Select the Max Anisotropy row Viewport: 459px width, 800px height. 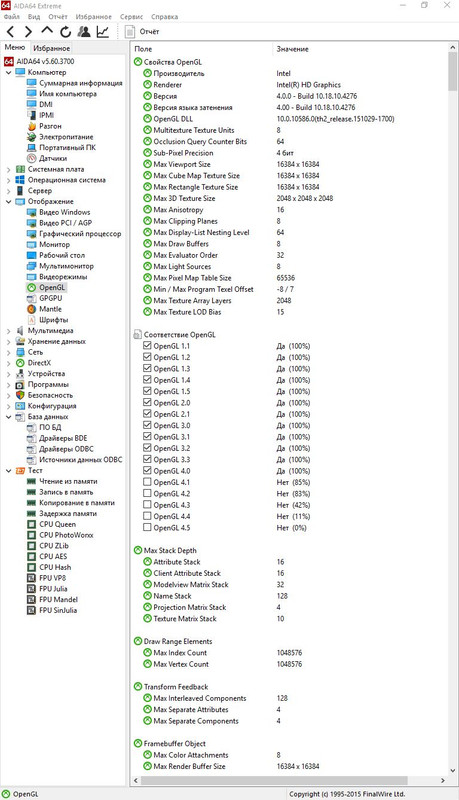(289, 210)
